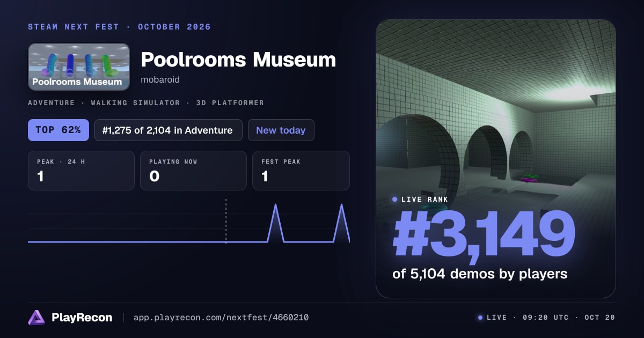644x338 pixels.
Task: Click the OCT 20 date text
Action: [599, 318]
